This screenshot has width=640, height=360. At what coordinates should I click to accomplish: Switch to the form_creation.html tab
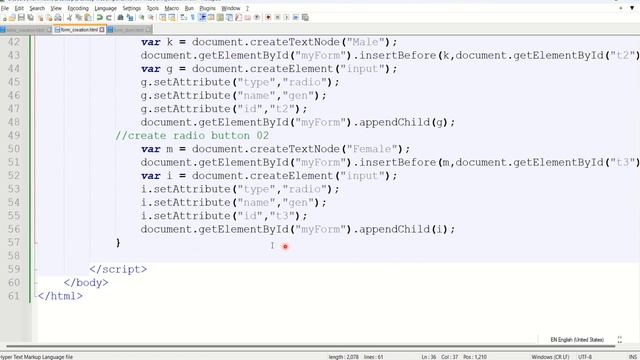point(79,30)
